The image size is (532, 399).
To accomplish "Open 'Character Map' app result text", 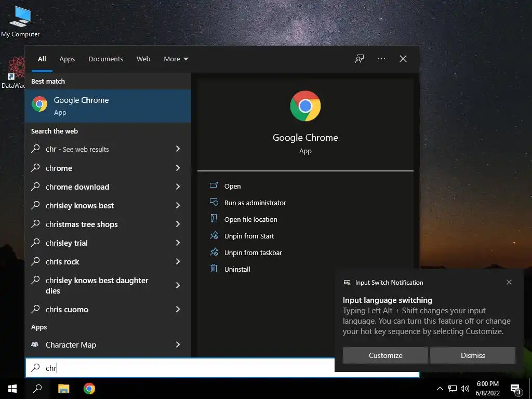I will (x=71, y=345).
